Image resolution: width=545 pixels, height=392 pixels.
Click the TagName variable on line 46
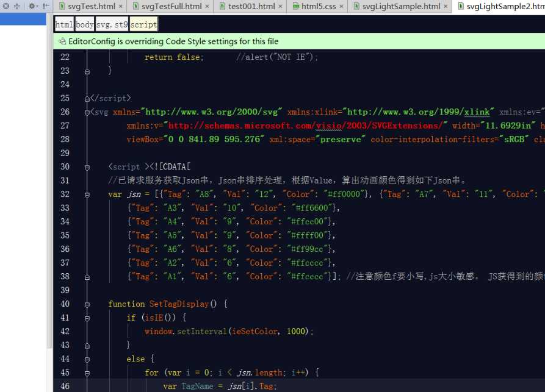click(197, 386)
